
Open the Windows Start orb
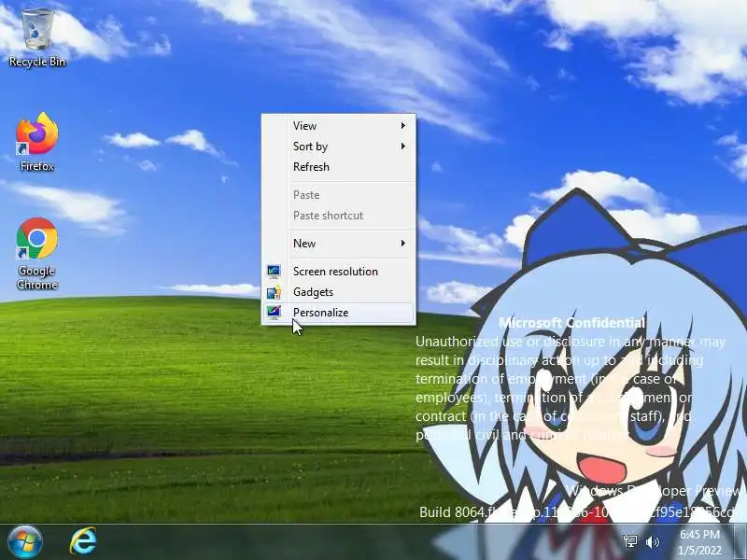coord(25,541)
